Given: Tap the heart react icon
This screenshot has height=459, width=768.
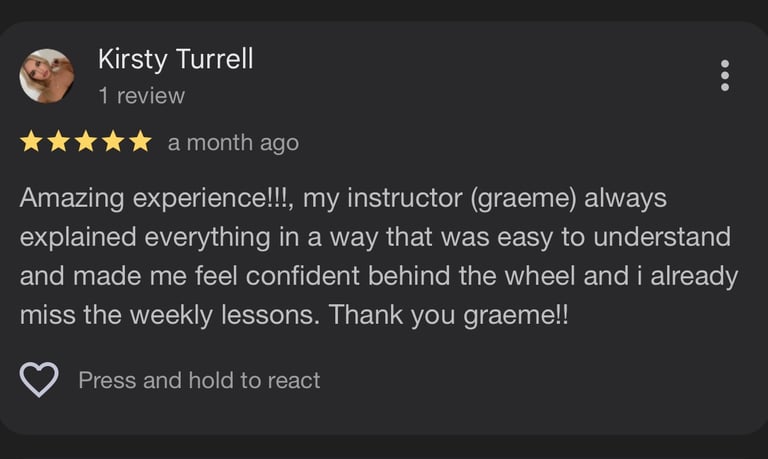Looking at the screenshot, I should click(39, 380).
